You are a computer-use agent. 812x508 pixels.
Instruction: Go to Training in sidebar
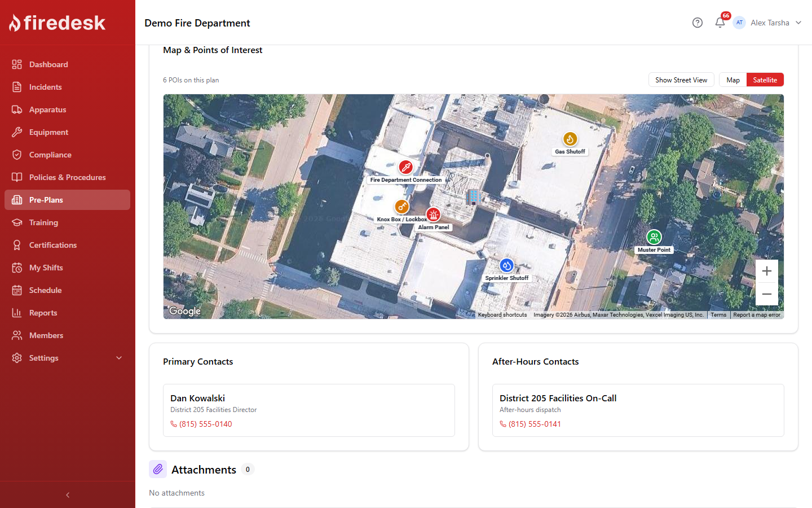click(67, 222)
